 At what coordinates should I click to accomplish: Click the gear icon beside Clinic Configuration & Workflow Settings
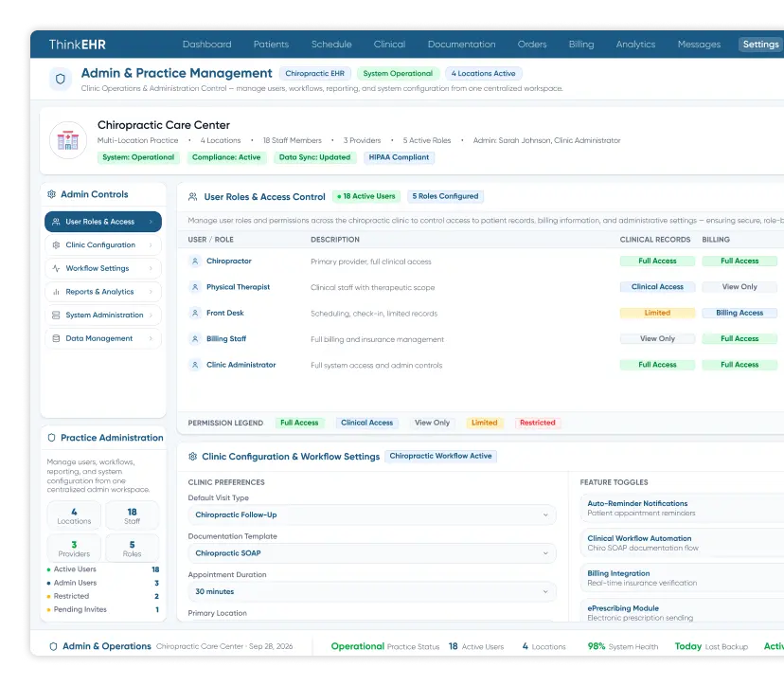point(192,457)
